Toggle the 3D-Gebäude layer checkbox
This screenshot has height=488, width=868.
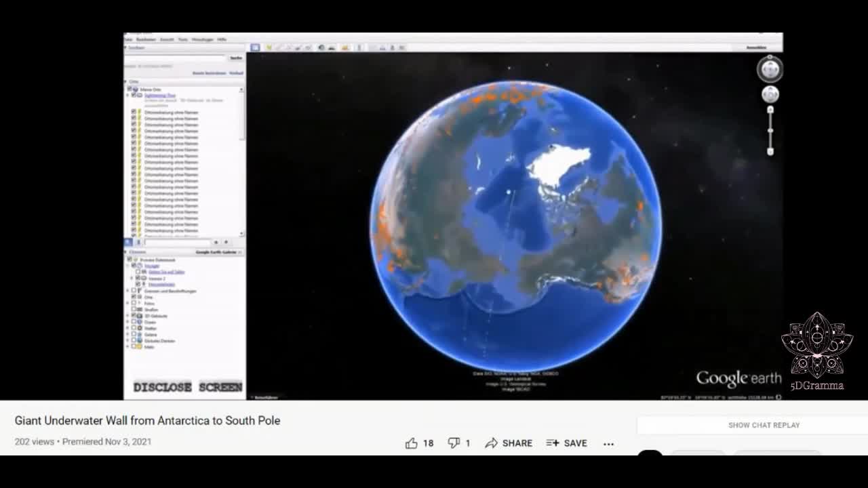[134, 315]
